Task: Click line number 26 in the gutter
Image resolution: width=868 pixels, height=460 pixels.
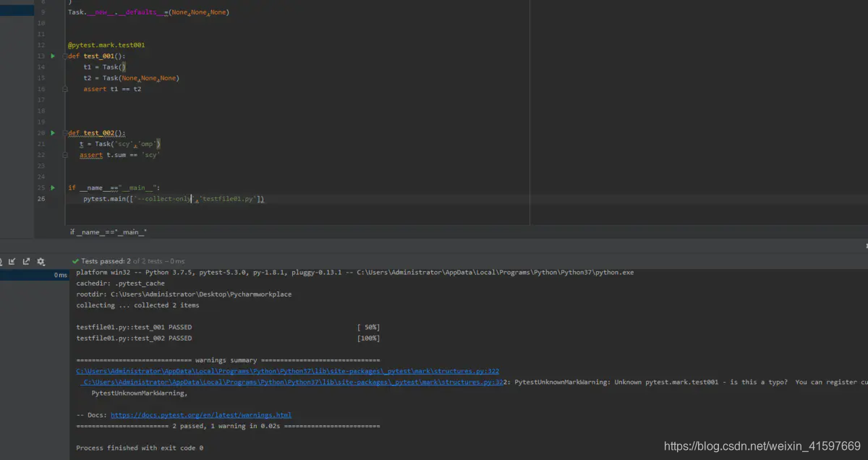Action: point(41,199)
